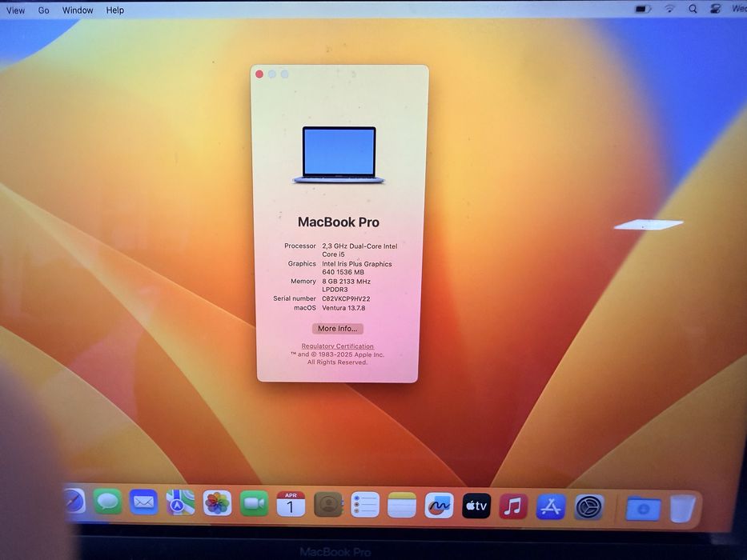Screen dimensions: 747x560
Task: Open the Help menu
Action: [x=114, y=10]
